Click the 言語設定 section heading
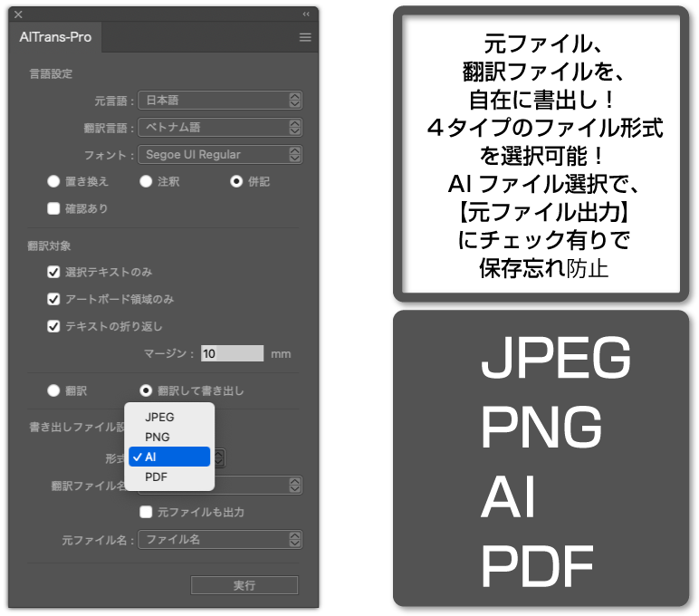Screen dimensions: 699x616 (x=51, y=73)
